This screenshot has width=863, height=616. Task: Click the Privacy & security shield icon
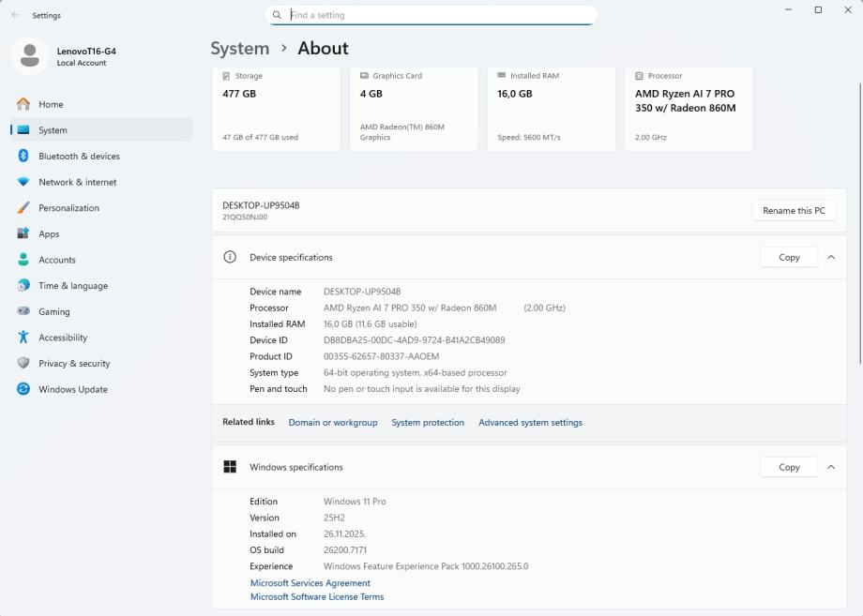point(23,364)
